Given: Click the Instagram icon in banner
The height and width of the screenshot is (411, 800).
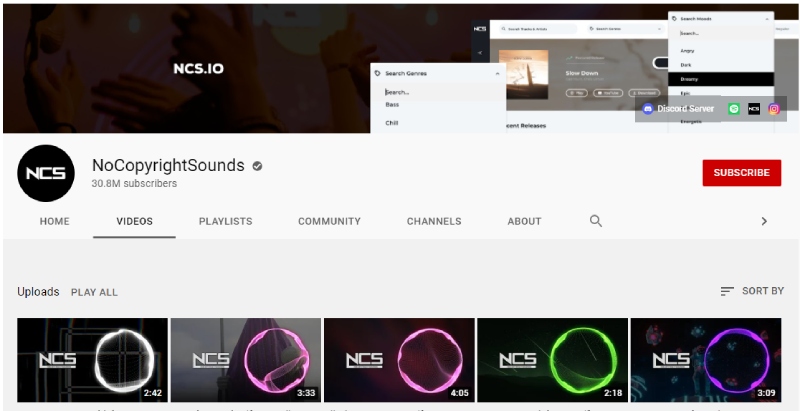Looking at the screenshot, I should coord(773,109).
